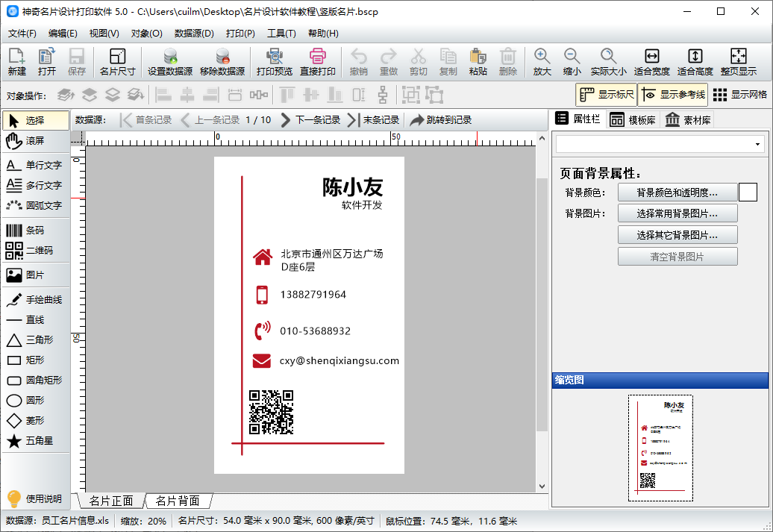Toggle 显示参考线 guide lines
The image size is (773, 532).
tap(673, 95)
